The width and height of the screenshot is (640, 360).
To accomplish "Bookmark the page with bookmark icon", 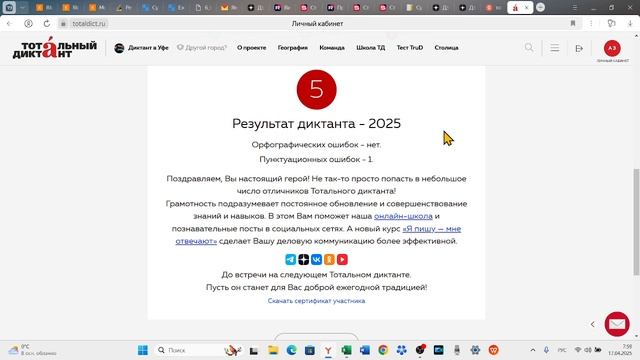I will tap(573, 24).
